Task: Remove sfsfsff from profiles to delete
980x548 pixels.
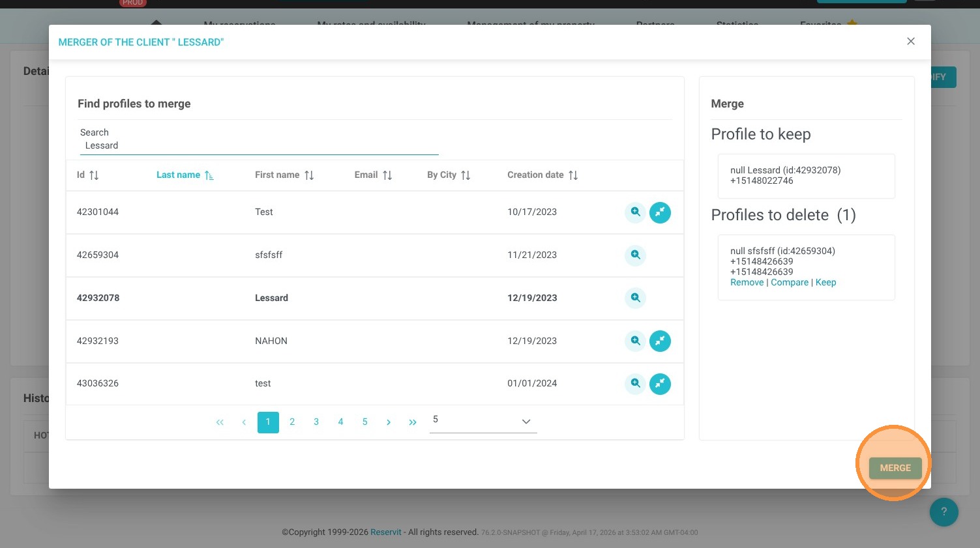Action: pos(747,283)
